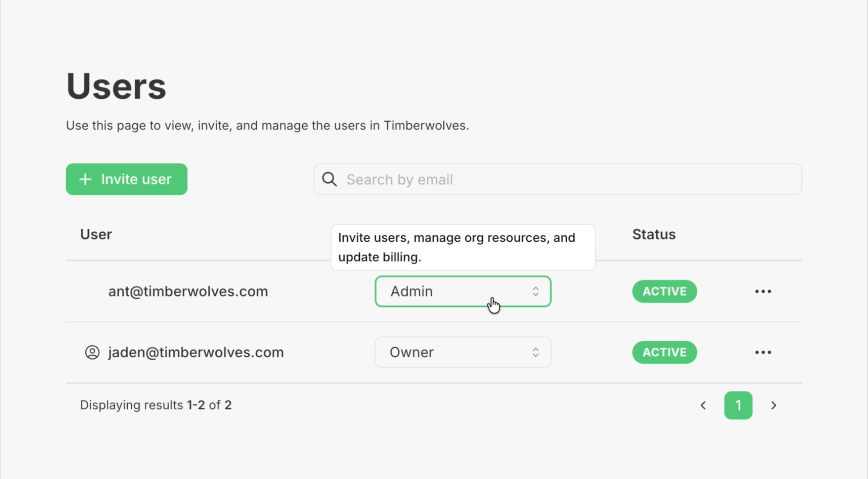Viewport: 868px width, 479px height.
Task: Go to the previous page with left chevron
Action: point(703,405)
